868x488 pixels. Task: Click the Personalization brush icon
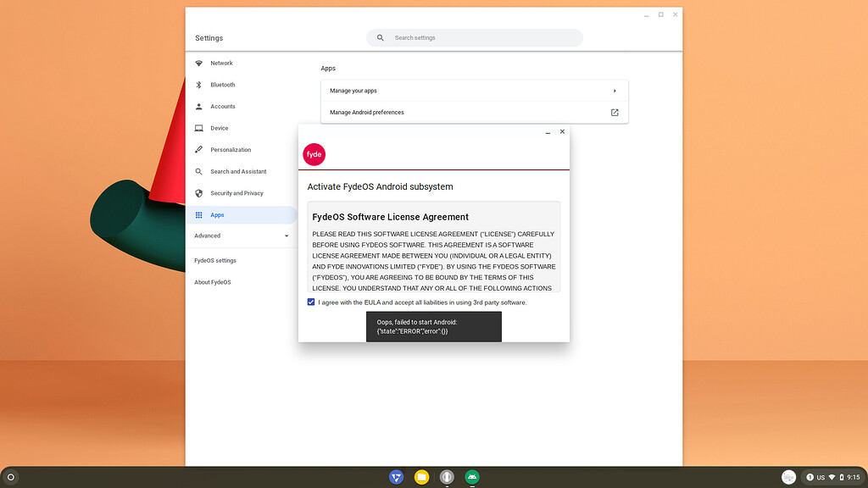click(x=198, y=149)
